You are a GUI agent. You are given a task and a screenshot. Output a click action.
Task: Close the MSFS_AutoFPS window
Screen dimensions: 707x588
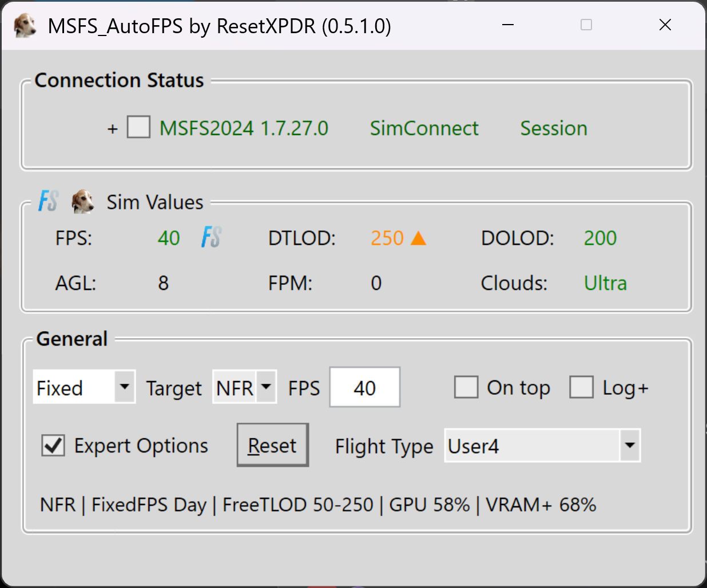(x=665, y=25)
